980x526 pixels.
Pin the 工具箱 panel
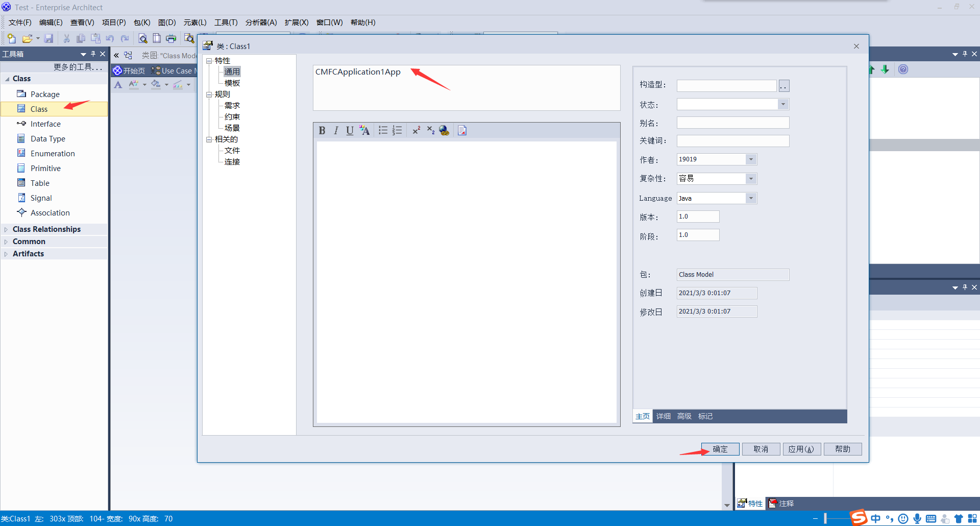93,54
